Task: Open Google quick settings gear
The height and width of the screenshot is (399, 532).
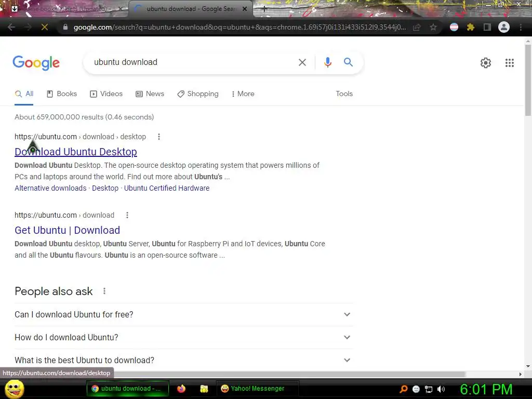Action: (486, 63)
